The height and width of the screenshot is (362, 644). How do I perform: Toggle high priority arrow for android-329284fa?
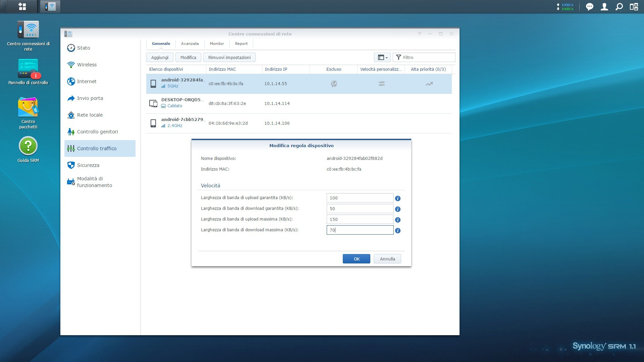pyautogui.click(x=429, y=84)
